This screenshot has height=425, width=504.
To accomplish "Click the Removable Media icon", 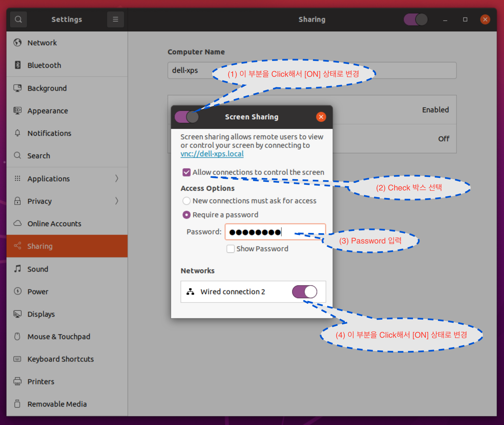I will (x=17, y=404).
